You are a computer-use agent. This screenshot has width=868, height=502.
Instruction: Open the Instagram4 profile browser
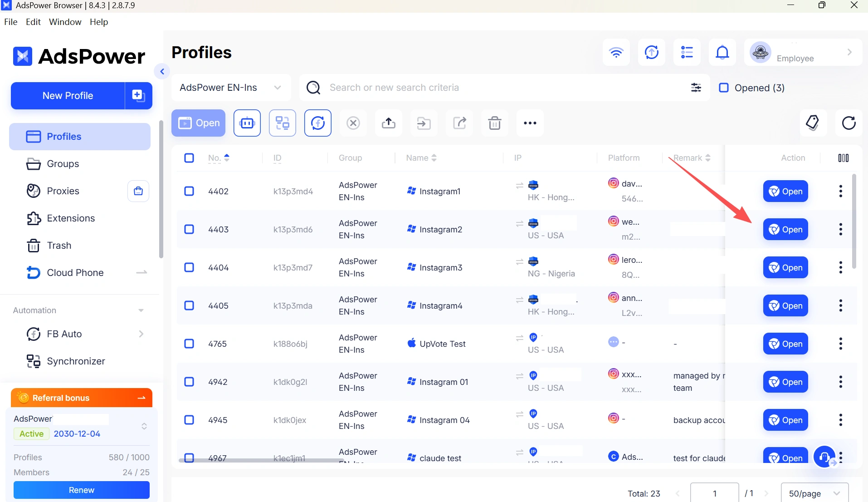tap(785, 305)
